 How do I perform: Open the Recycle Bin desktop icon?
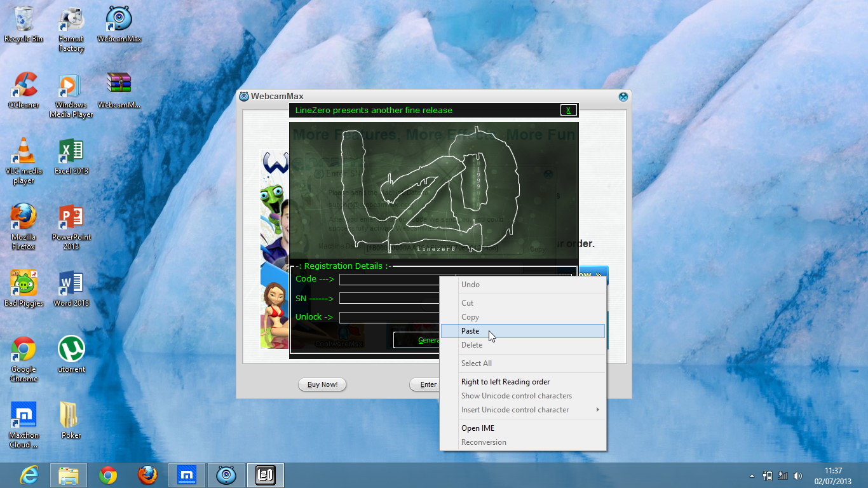point(24,24)
